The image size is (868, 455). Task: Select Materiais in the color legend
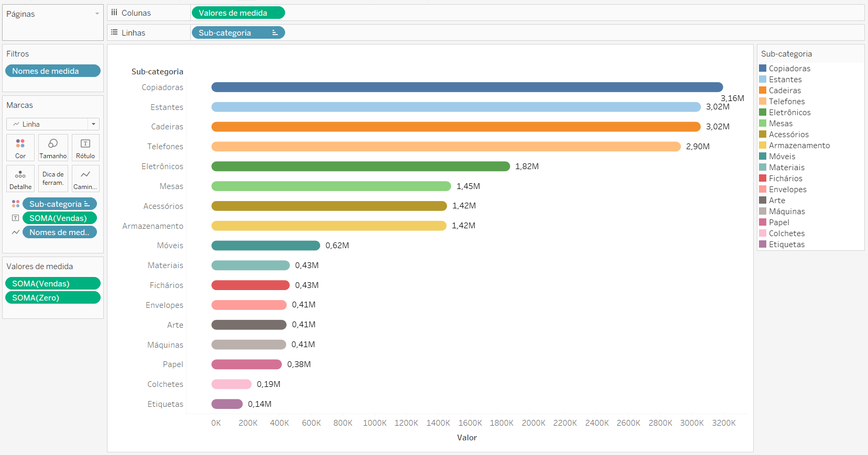tap(786, 167)
